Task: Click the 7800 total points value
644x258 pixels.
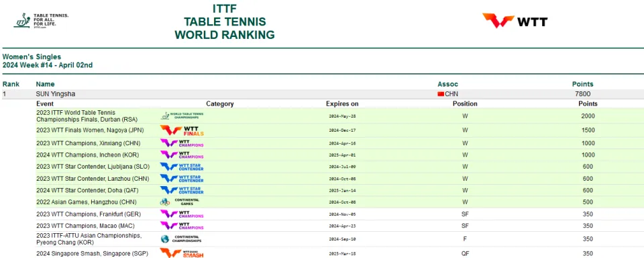Action: click(583, 94)
